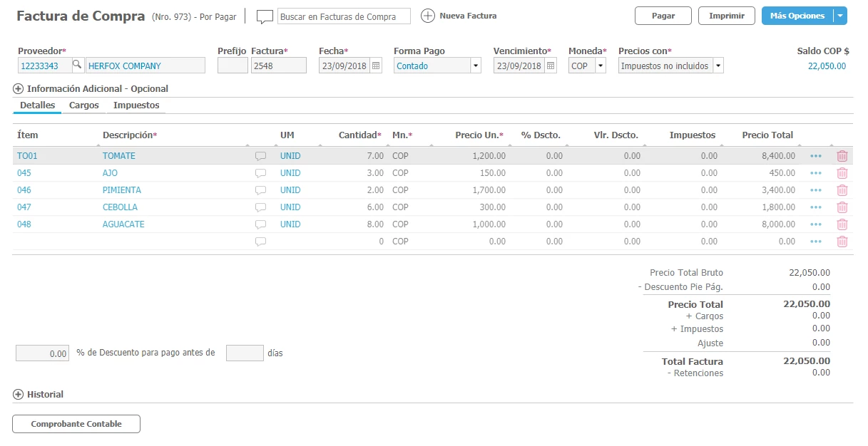Switch to the Impuestos tab
The image size is (868, 446).
[136, 105]
